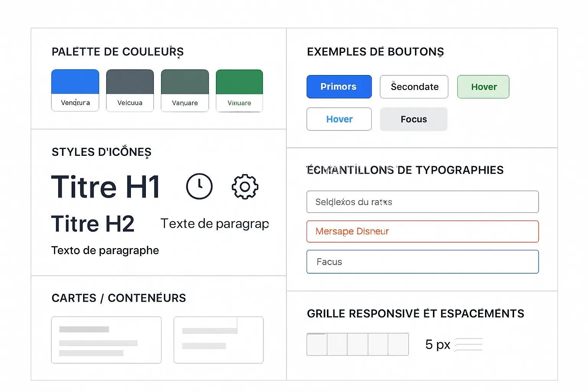The height and width of the screenshot is (392, 588).
Task: Click the Primors primary button
Action: 339,87
